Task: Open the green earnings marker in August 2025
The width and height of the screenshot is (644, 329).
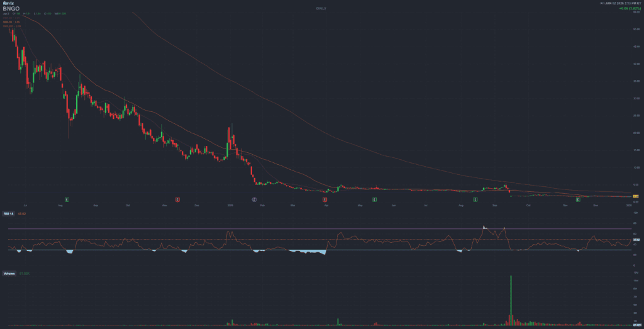Action: point(475,199)
